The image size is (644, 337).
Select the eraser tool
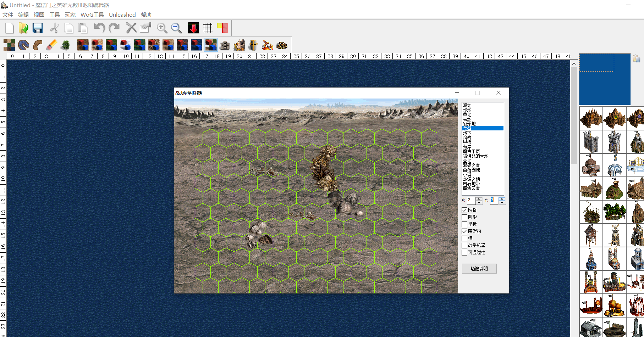tap(52, 45)
